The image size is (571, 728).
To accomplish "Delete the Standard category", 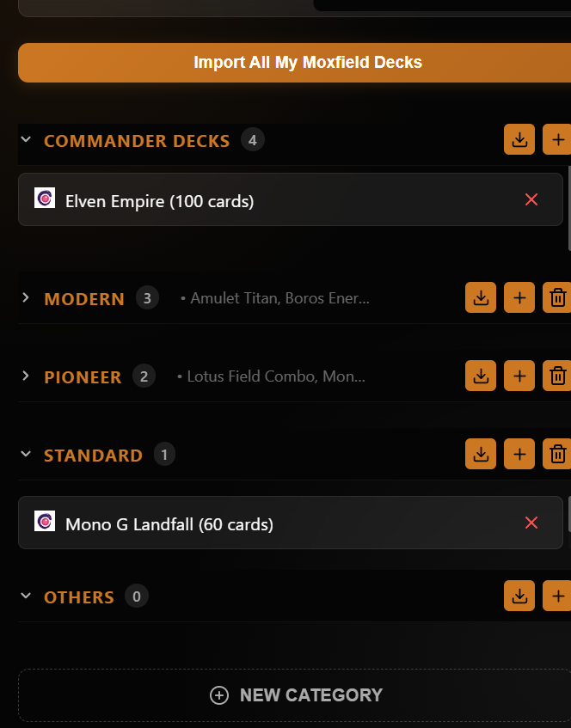I will click(x=558, y=454).
